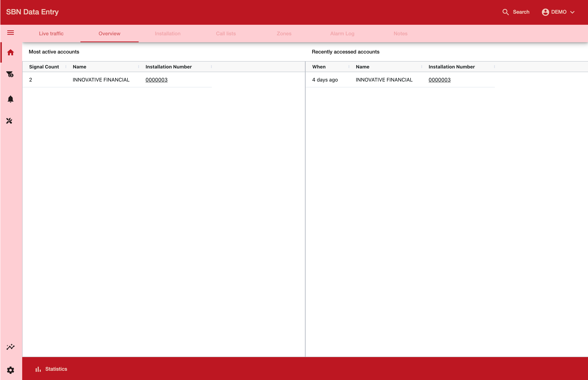
Task: Expand the DEMO user dropdown chevron
Action: (x=573, y=12)
